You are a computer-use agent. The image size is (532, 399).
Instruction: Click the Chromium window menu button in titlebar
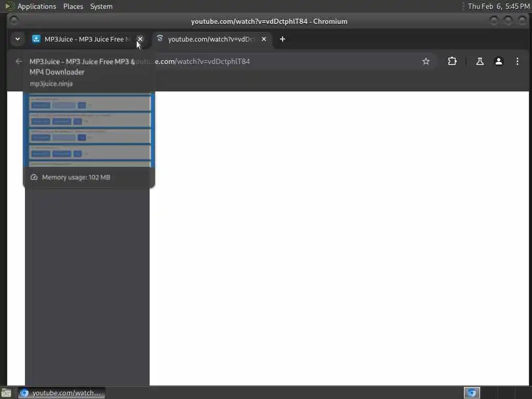click(14, 21)
